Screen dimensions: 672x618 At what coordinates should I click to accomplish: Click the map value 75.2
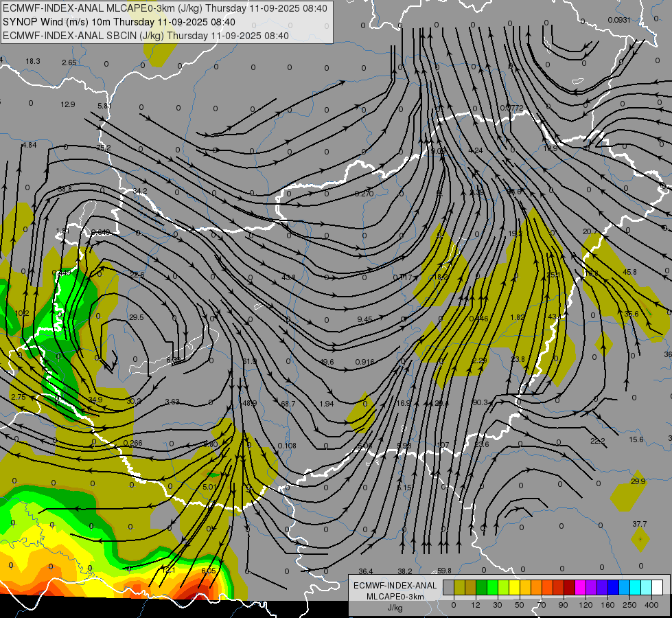(104, 148)
